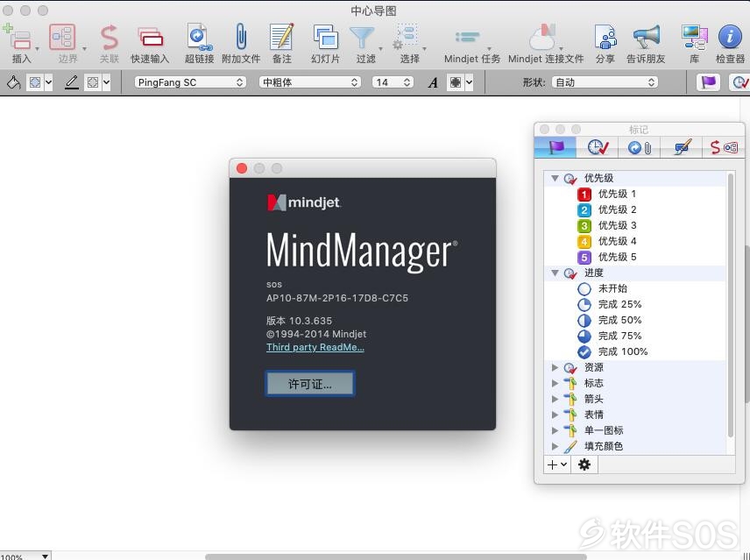The height and width of the screenshot is (560, 750).
Task: Open the font size 14 combo box
Action: 393,82
